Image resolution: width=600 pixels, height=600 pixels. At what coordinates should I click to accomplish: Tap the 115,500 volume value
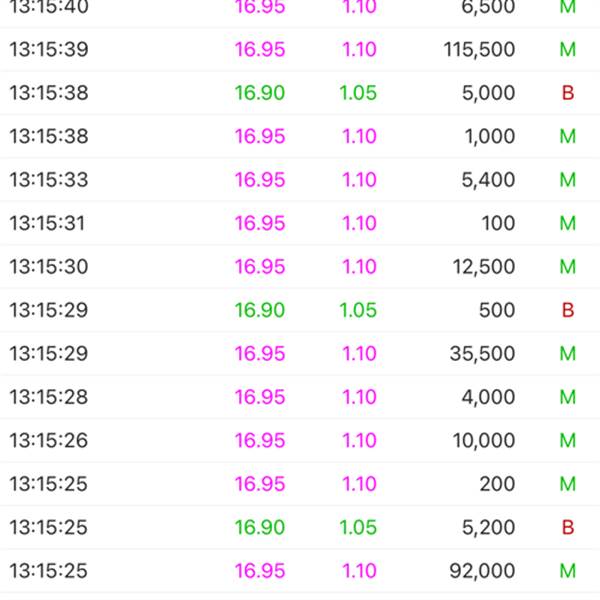click(x=479, y=49)
